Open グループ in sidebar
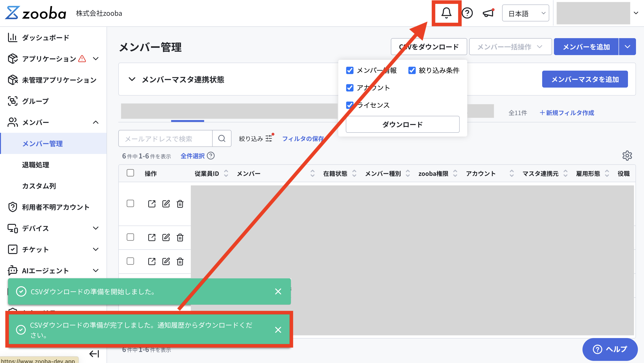The width and height of the screenshot is (644, 363). (53, 101)
